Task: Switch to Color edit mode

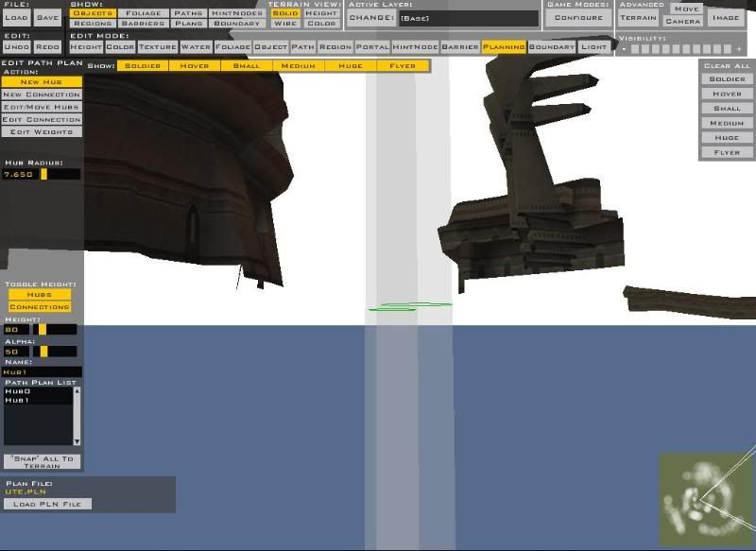Action: pyautogui.click(x=120, y=46)
